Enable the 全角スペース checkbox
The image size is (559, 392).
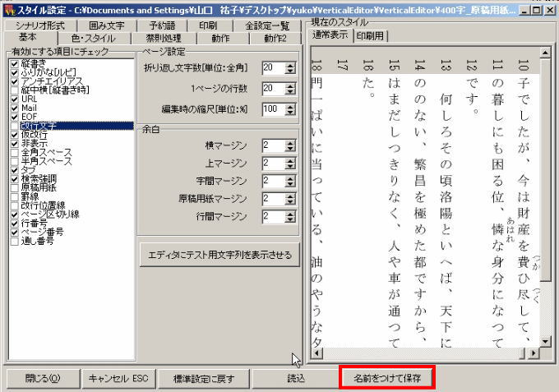click(15, 153)
